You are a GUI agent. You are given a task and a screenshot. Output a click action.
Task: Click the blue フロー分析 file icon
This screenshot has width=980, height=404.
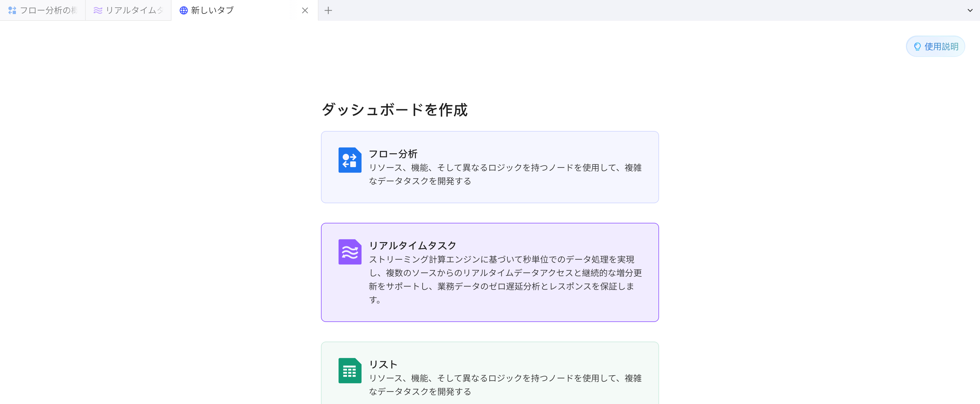350,160
